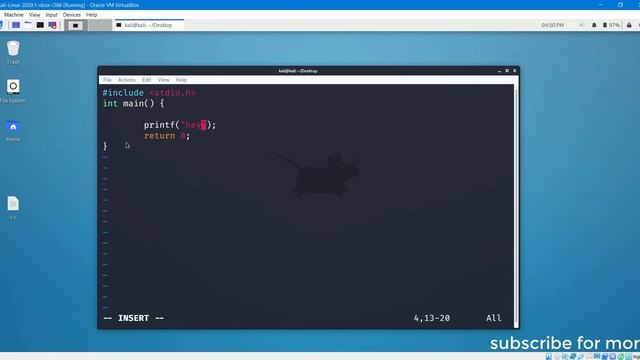Open VirtualBox Machine menu
Image resolution: width=640 pixels, height=360 pixels.
click(13, 15)
